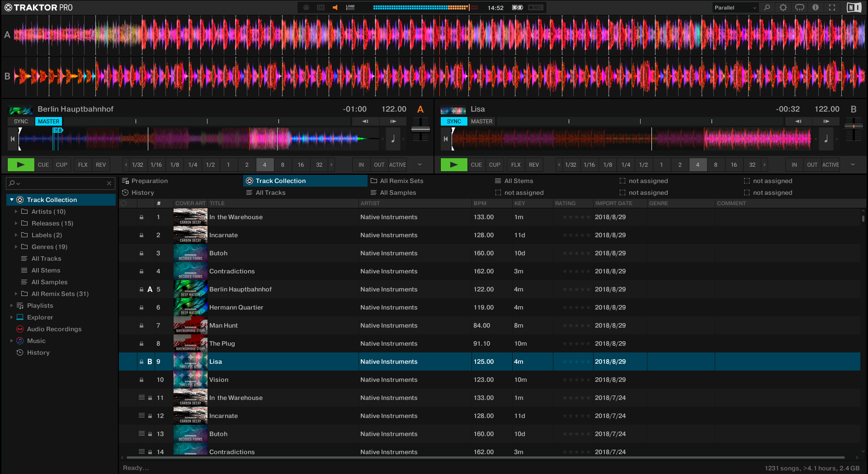The height and width of the screenshot is (474, 868).
Task: Click the lock icon on In the Warehouse row 1
Action: click(x=142, y=217)
